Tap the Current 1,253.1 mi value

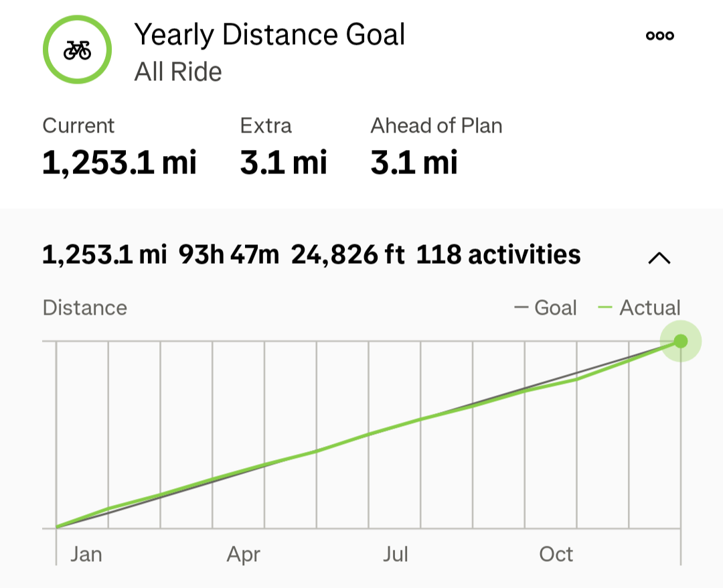[x=119, y=162]
